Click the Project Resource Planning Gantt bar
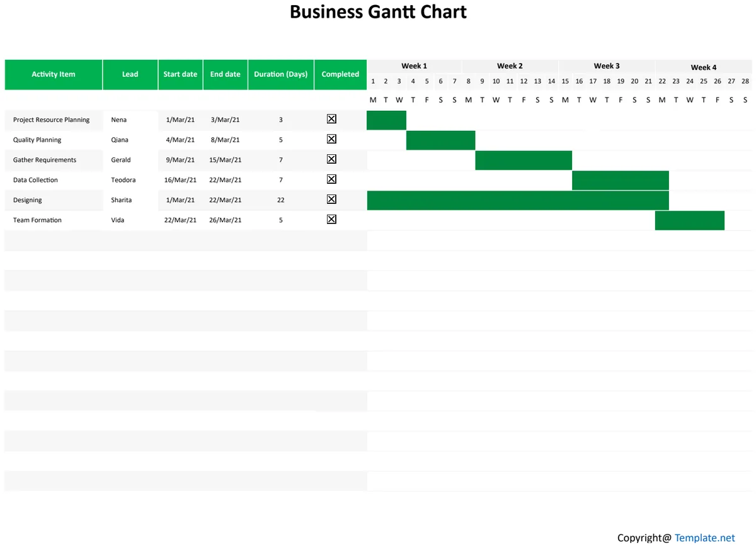756x547 pixels. click(x=386, y=120)
